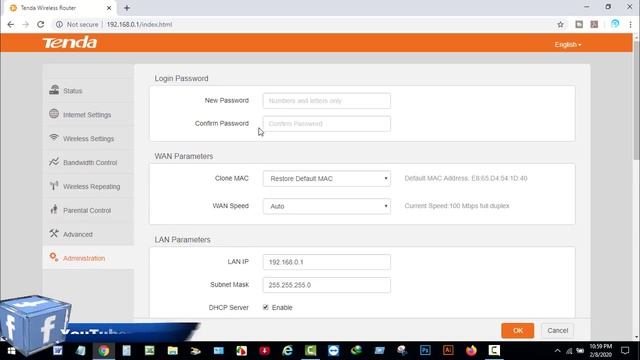Launch Illustrator from the taskbar
640x360 pixels.
tap(448, 351)
